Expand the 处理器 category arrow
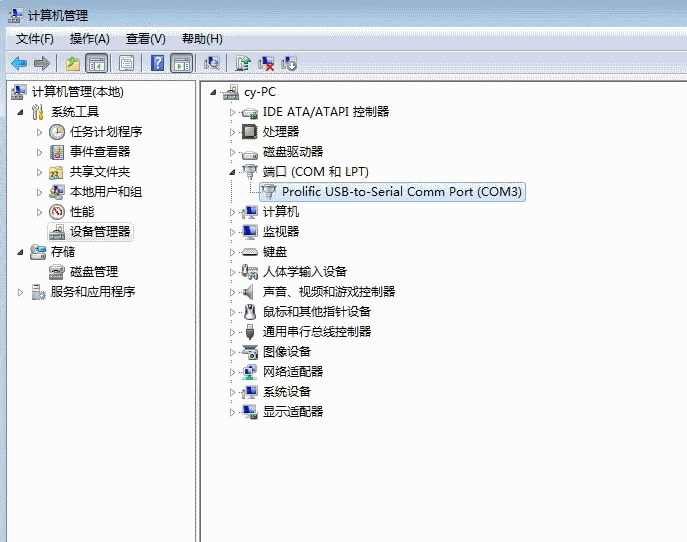 tap(232, 132)
